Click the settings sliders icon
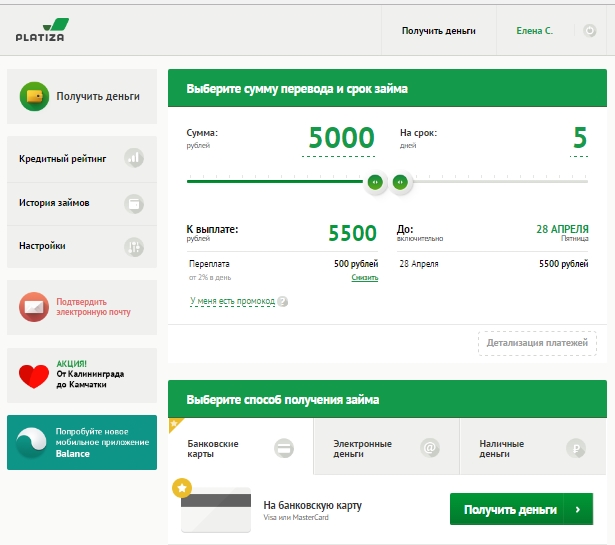 tap(134, 246)
